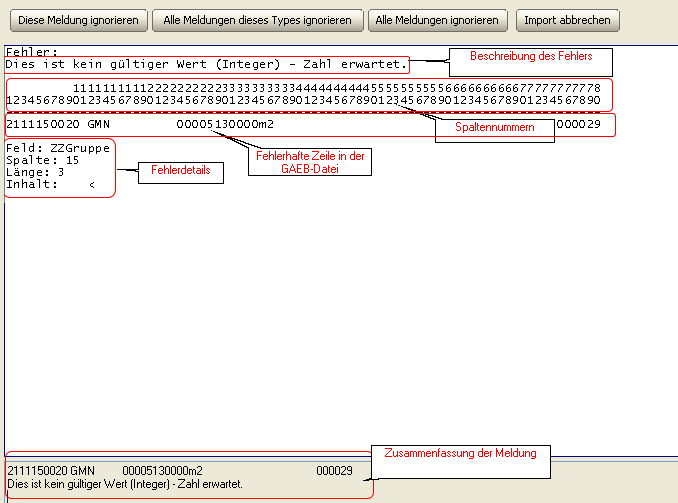Click the column number ruler row

click(x=304, y=94)
